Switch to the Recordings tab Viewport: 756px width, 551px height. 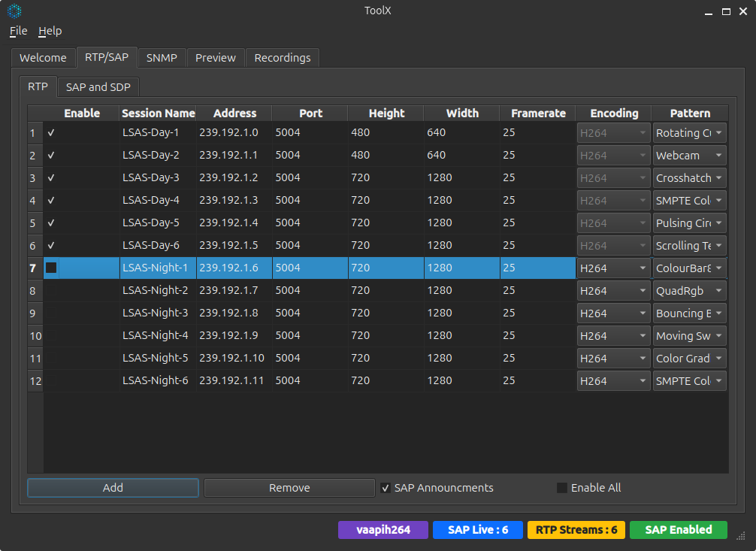click(282, 58)
